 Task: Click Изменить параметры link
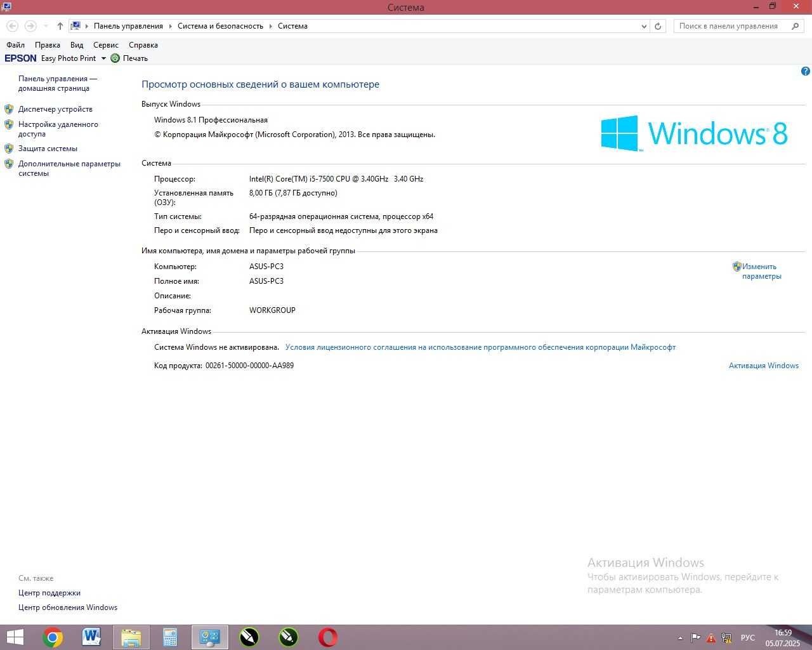(761, 271)
